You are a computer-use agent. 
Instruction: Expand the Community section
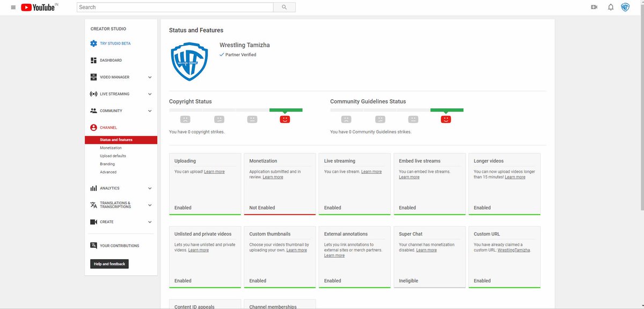click(x=150, y=111)
